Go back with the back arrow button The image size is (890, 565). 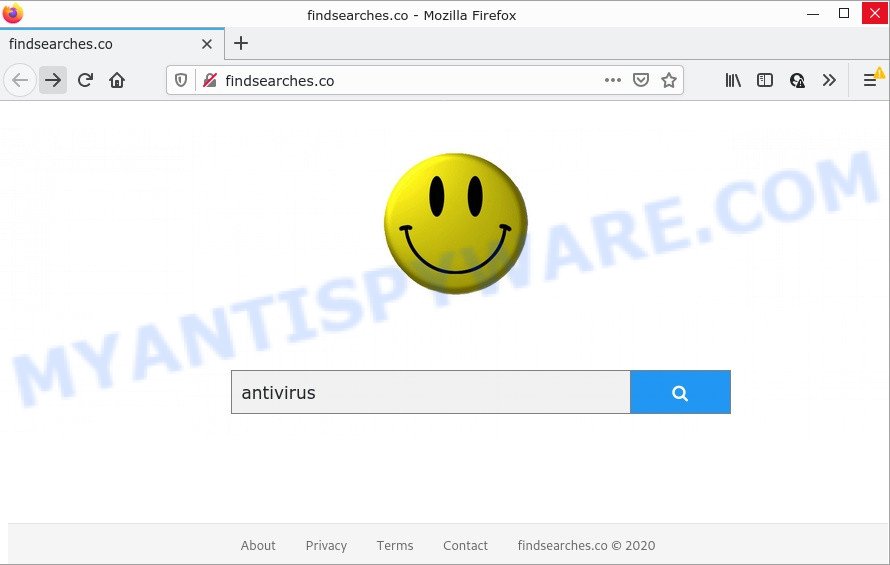[x=20, y=80]
